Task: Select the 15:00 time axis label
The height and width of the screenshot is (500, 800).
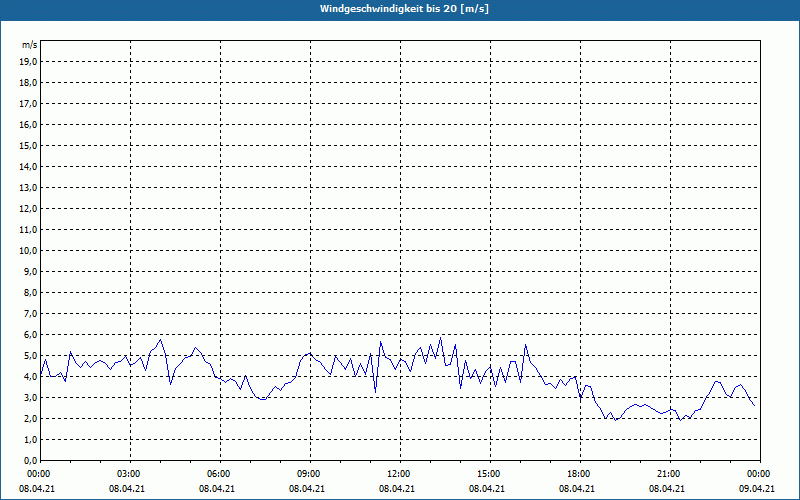Action: click(490, 474)
